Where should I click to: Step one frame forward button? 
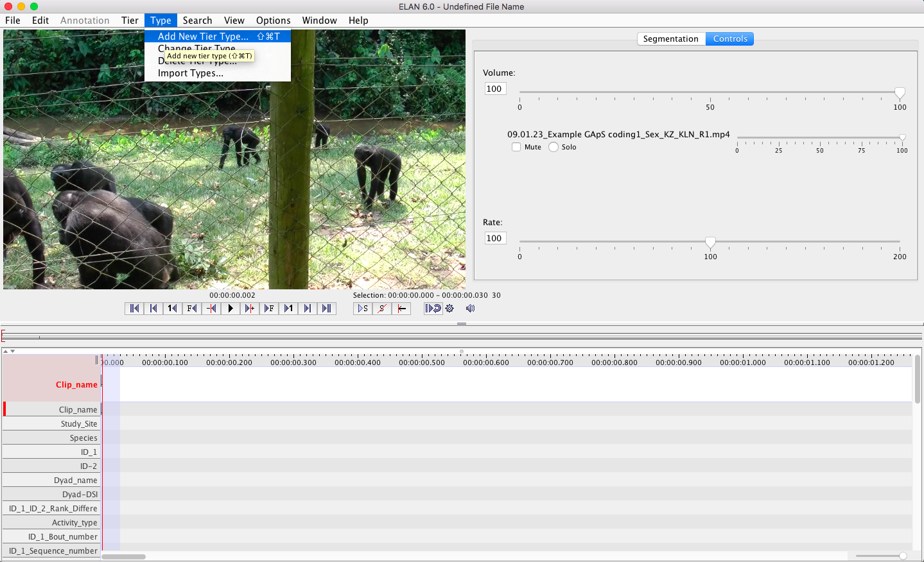pyautogui.click(x=269, y=309)
